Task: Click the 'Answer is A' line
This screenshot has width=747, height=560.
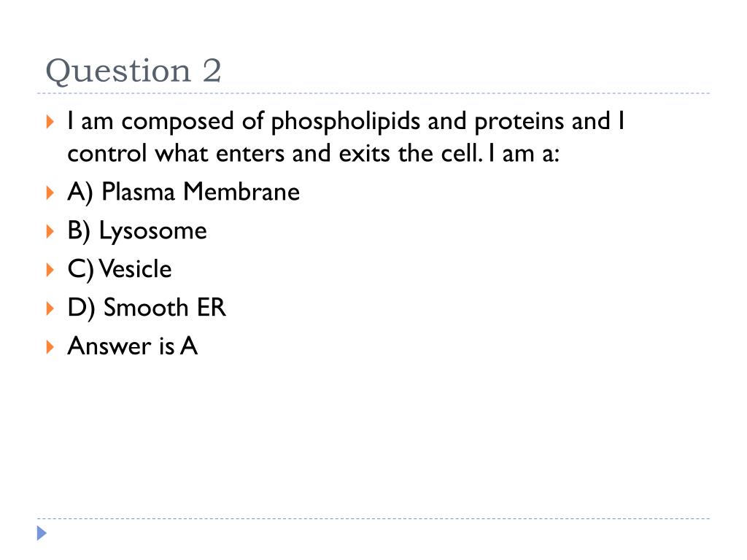Action: (x=133, y=346)
